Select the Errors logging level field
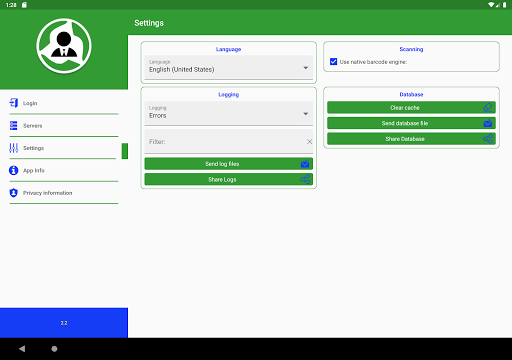Image resolution: width=512 pixels, height=360 pixels. [229, 113]
